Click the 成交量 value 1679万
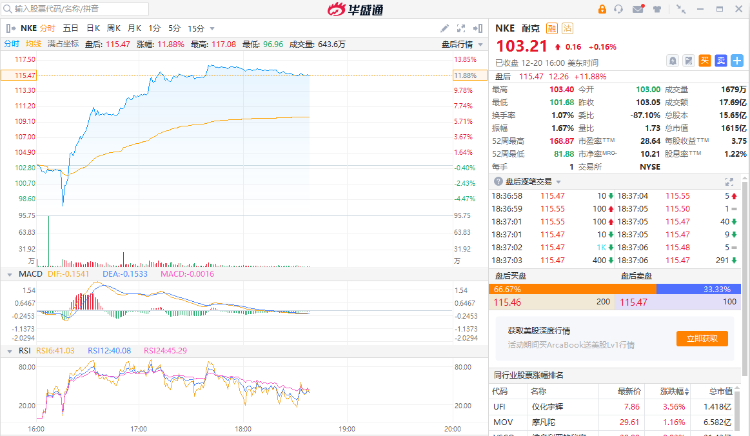This screenshot has height=436, width=750. coord(734,89)
